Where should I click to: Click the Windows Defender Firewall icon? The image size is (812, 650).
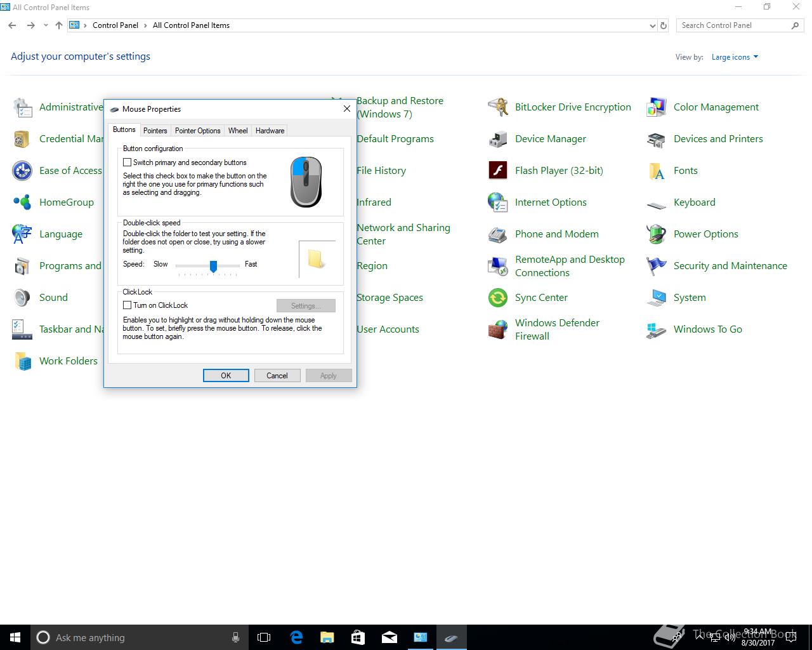pos(498,329)
